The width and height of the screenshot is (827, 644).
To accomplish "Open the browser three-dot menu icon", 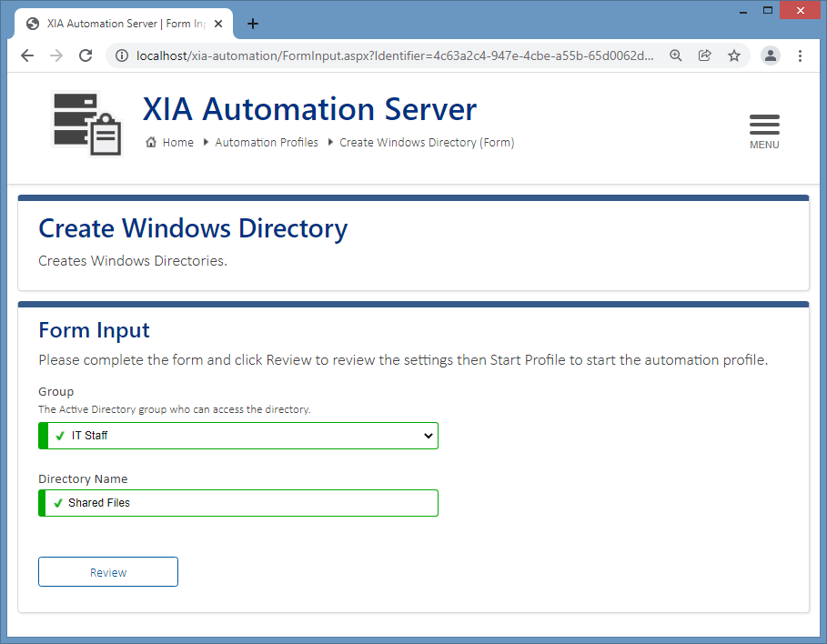I will (800, 55).
